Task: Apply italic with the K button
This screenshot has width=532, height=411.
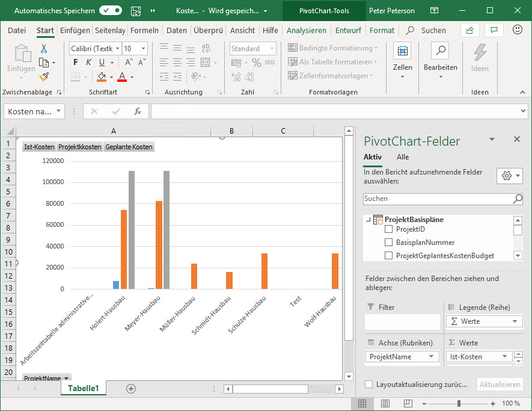Action: click(x=88, y=62)
